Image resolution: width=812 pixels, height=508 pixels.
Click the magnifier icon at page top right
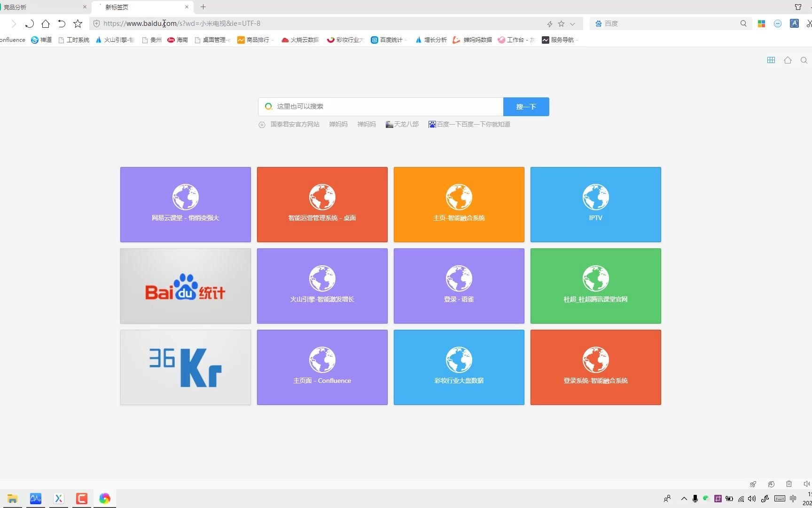pos(804,60)
